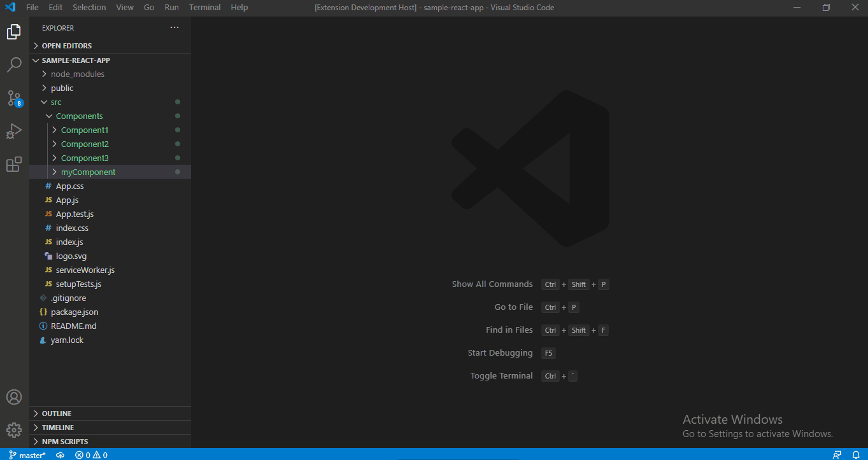Open the Selection menu
This screenshot has width=868, height=460.
(89, 8)
